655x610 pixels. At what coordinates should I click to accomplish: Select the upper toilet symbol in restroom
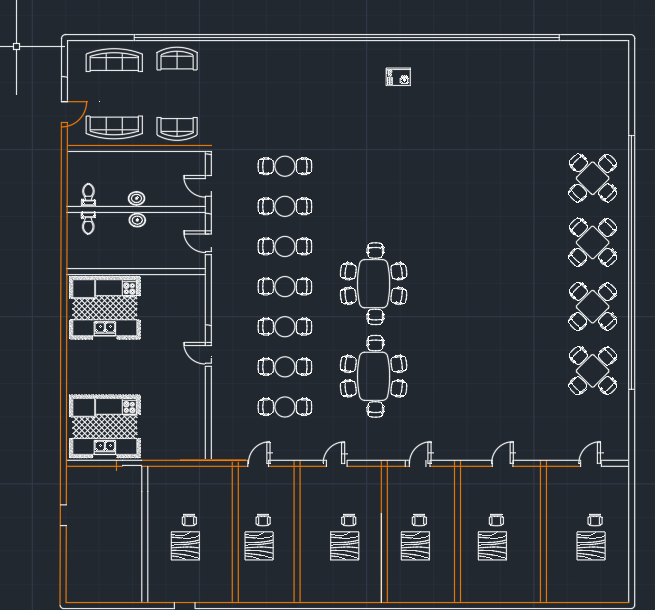(x=89, y=194)
